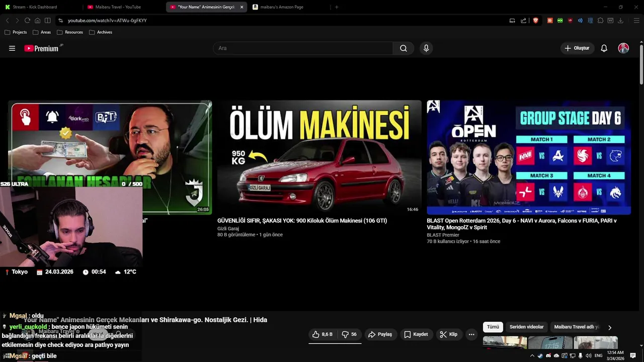Viewport: 644px width, 362px height.
Task: Open the Brave Shields lion icon
Action: point(535,21)
